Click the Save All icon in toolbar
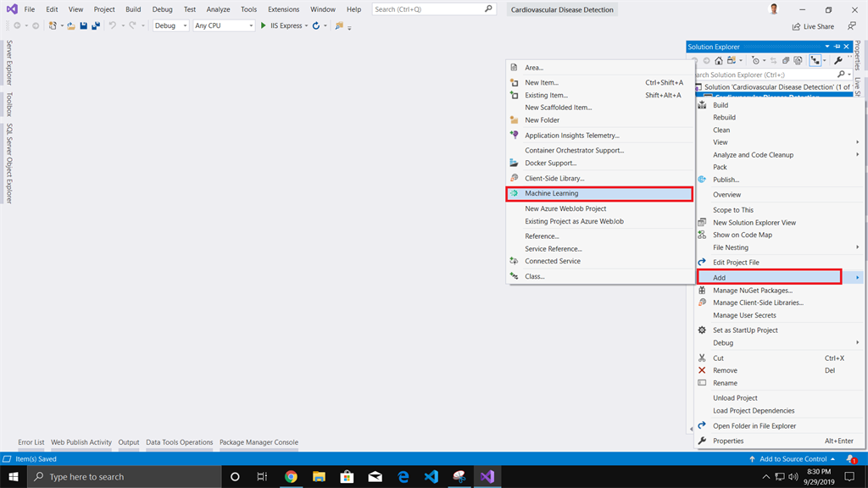 (96, 25)
